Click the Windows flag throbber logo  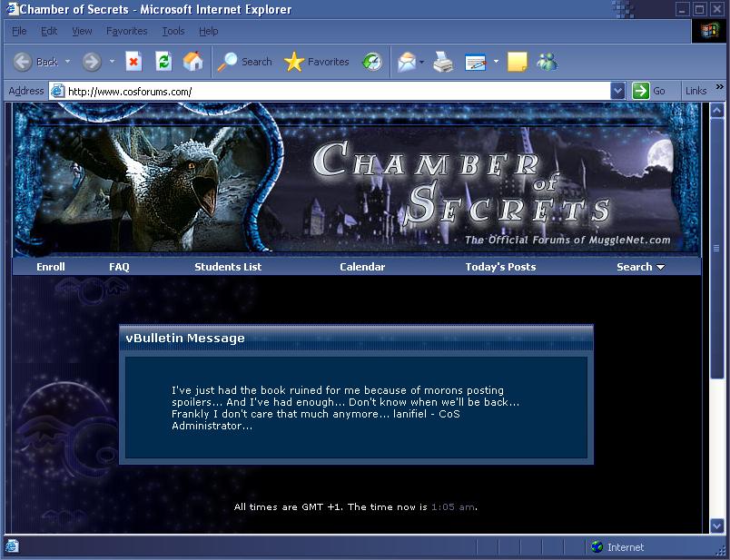tap(710, 32)
